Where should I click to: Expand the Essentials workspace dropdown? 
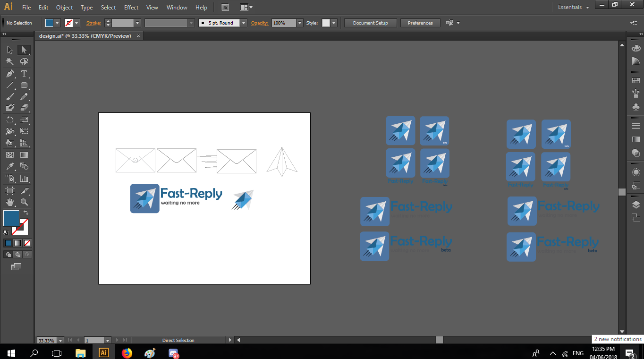tap(574, 7)
